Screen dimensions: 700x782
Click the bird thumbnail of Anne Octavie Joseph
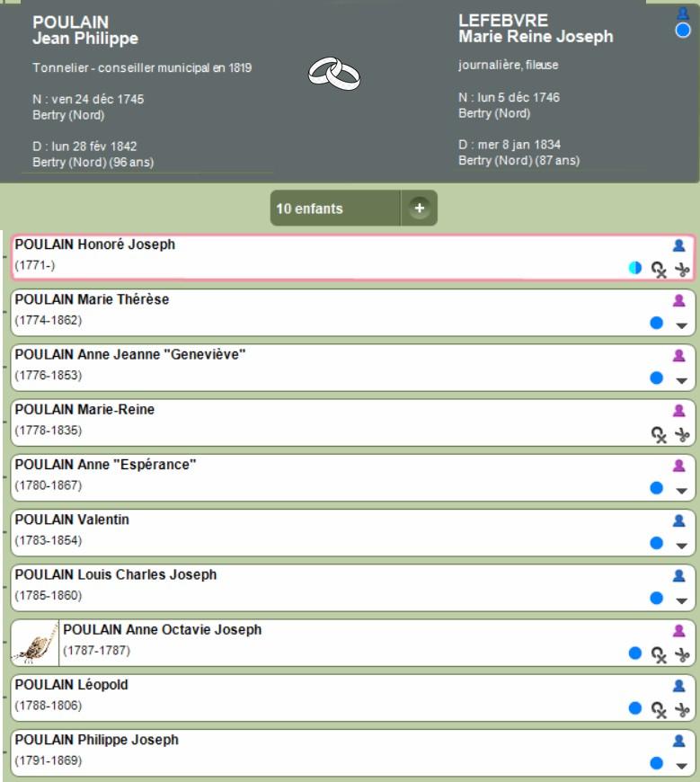click(35, 644)
